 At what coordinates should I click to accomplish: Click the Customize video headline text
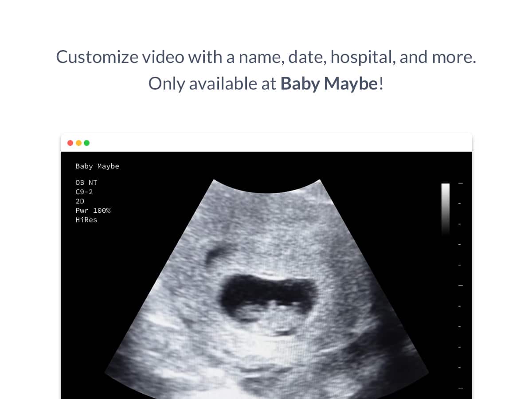point(266,57)
